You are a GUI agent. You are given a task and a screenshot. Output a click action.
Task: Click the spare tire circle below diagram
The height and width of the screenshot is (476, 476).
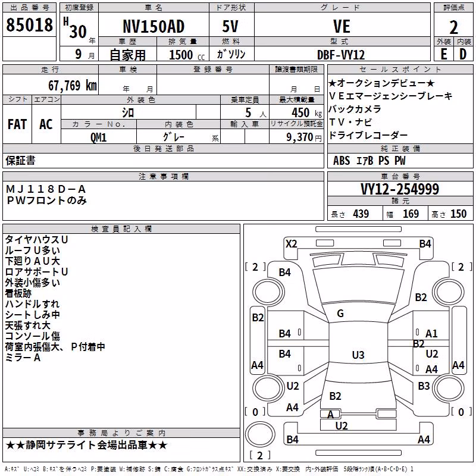pos(260,434)
